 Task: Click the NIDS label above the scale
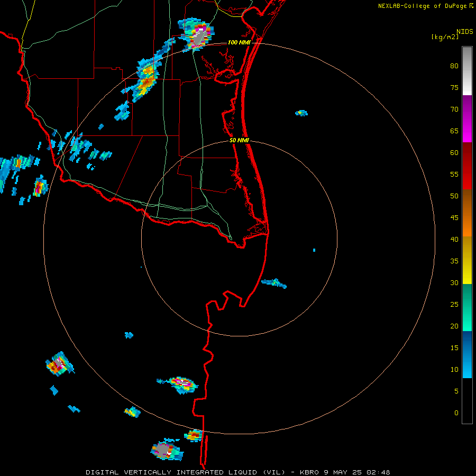click(x=464, y=32)
